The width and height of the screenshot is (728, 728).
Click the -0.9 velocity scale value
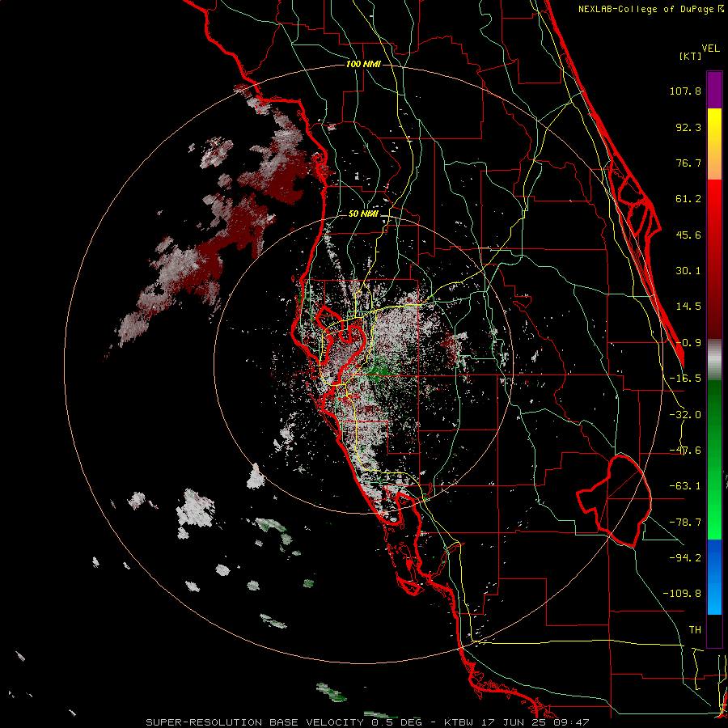pyautogui.click(x=688, y=343)
